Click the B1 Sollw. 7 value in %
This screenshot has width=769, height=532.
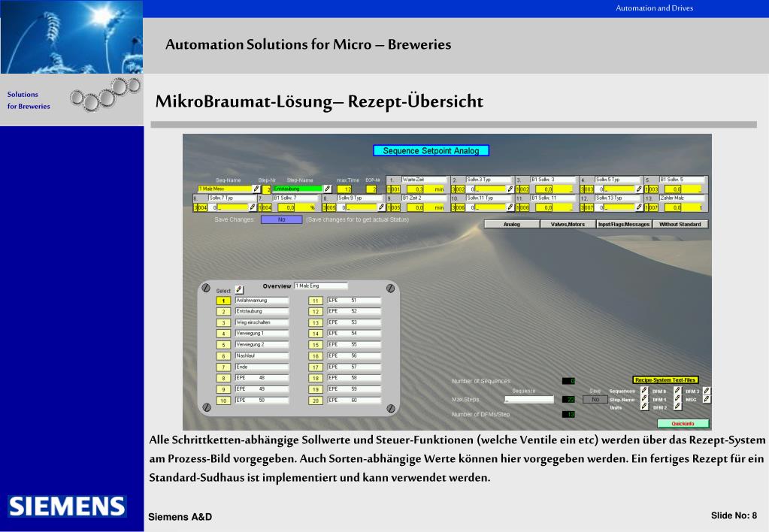coord(296,208)
